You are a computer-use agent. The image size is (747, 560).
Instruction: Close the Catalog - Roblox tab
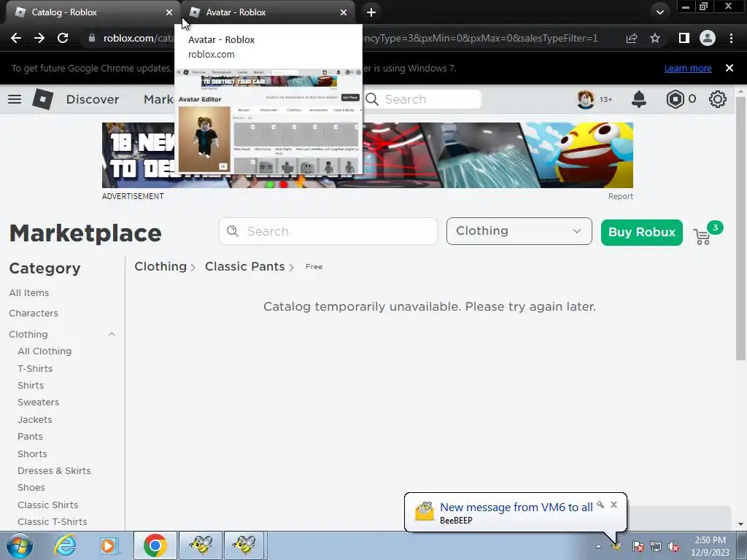pos(169,12)
